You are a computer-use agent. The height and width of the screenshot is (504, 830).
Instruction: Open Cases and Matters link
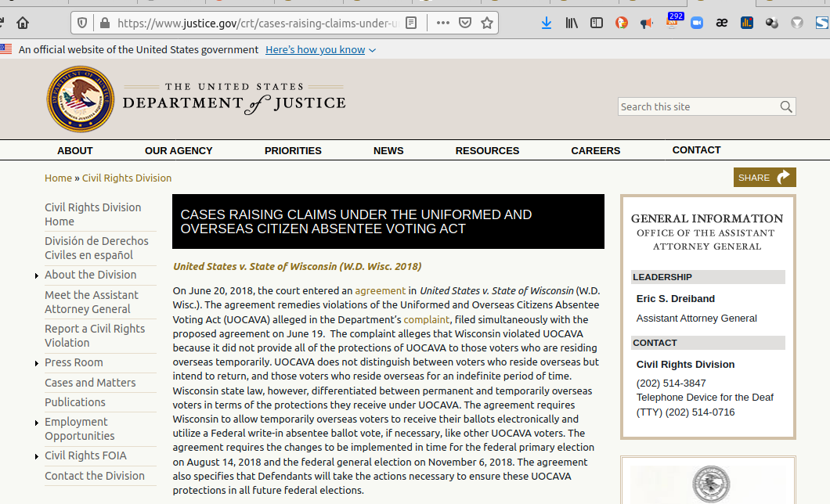[x=90, y=383]
